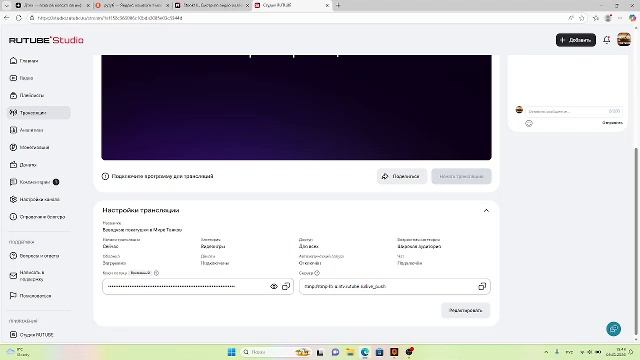Reload the browser page

[19, 18]
